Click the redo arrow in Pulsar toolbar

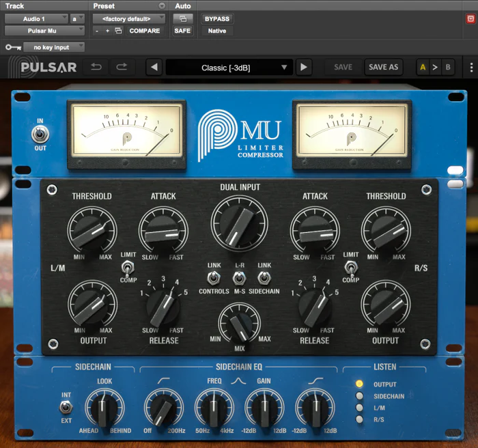(x=122, y=67)
